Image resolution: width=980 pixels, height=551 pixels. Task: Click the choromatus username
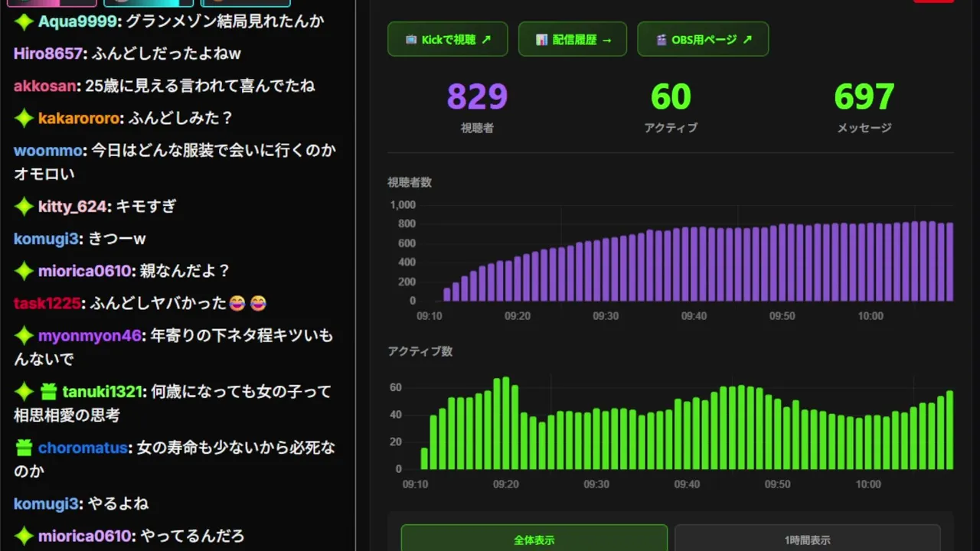coord(83,448)
